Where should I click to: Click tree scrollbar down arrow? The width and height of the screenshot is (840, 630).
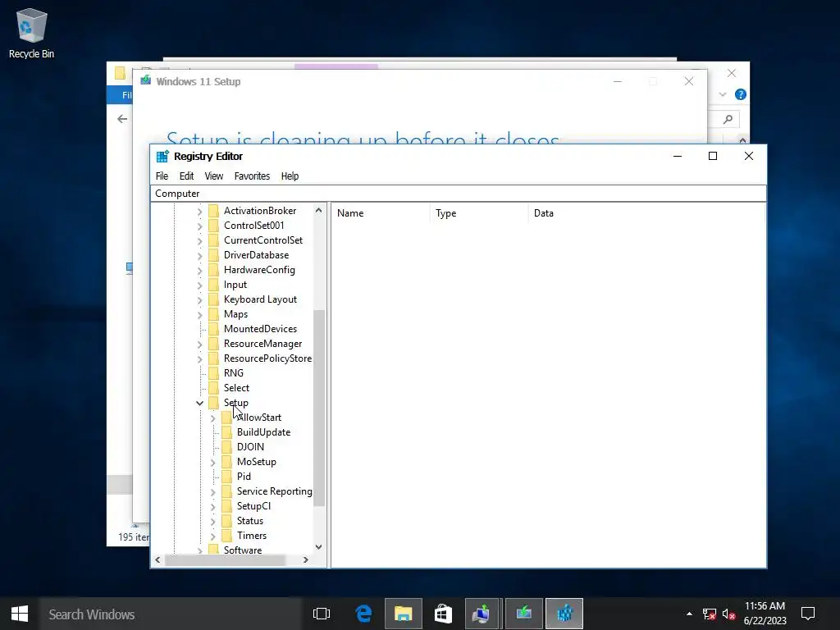319,547
